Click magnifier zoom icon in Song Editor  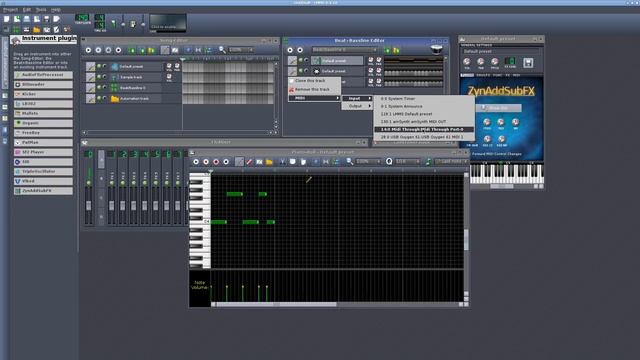point(222,50)
